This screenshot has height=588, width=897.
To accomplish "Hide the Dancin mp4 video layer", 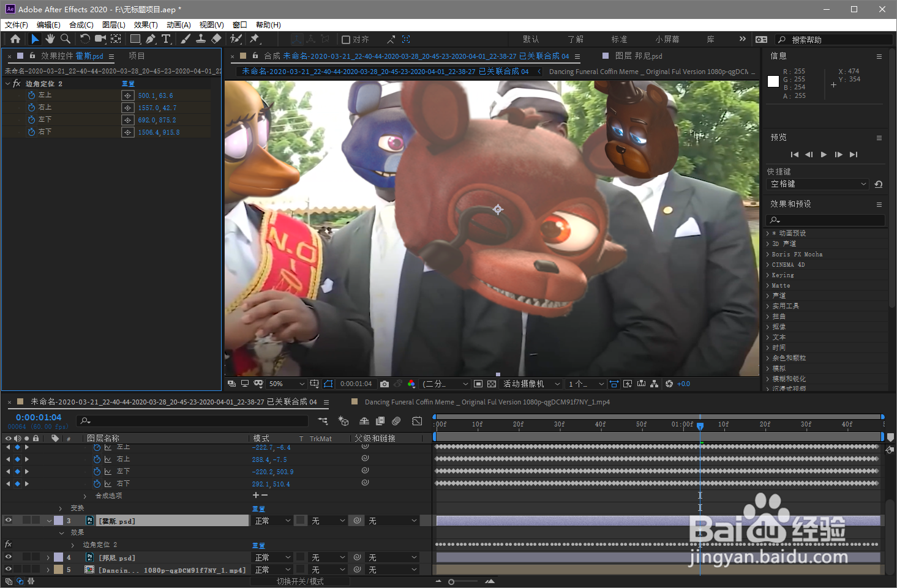I will pyautogui.click(x=9, y=570).
